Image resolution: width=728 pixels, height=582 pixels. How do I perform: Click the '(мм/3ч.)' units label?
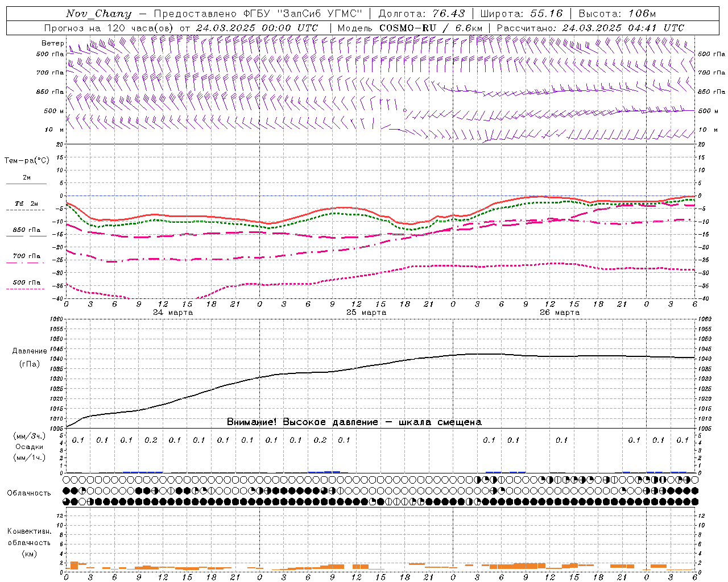click(x=30, y=436)
